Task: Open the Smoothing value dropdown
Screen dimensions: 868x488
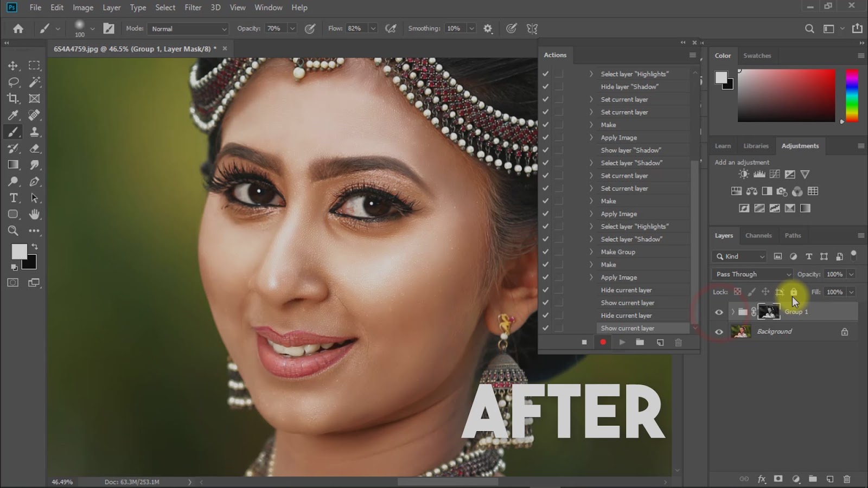Action: (x=471, y=29)
